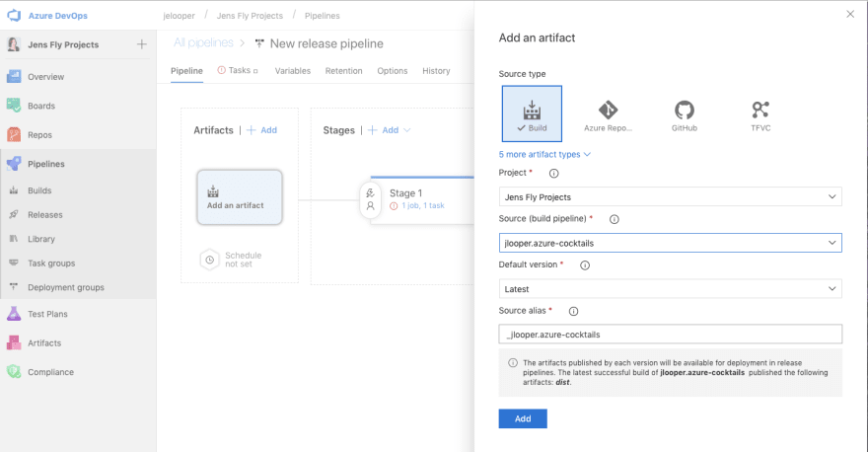Click the Compliance sidebar label
This screenshot has width=868, height=452.
click(51, 372)
